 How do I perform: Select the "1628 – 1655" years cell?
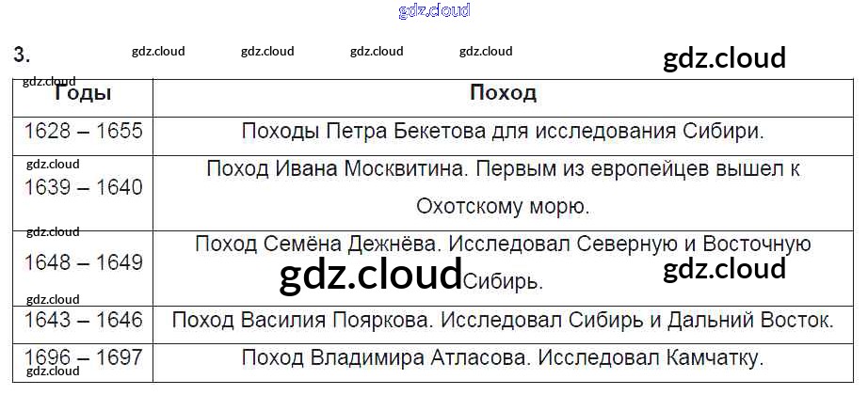(83, 131)
